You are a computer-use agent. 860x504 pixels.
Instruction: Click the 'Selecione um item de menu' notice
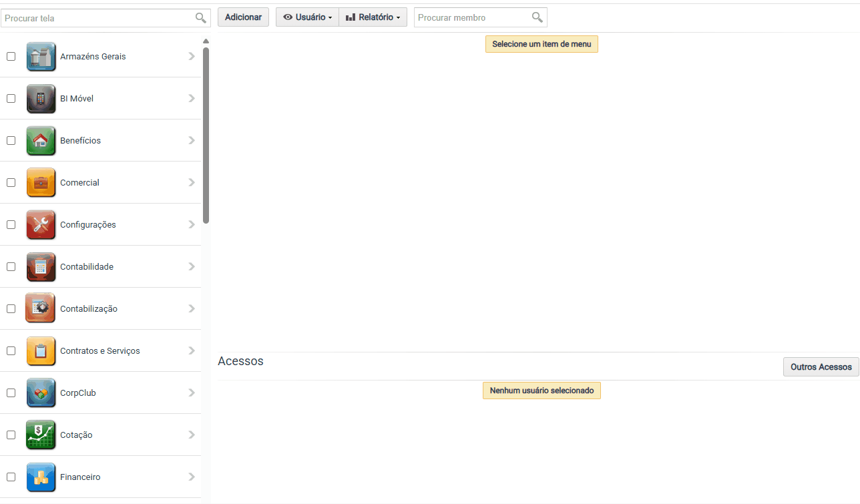[x=542, y=44]
